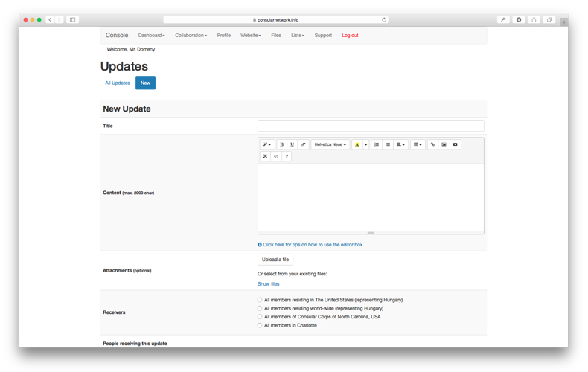Expand the Dashboard menu in the navbar
Screen dimensions: 588x372
click(x=151, y=35)
